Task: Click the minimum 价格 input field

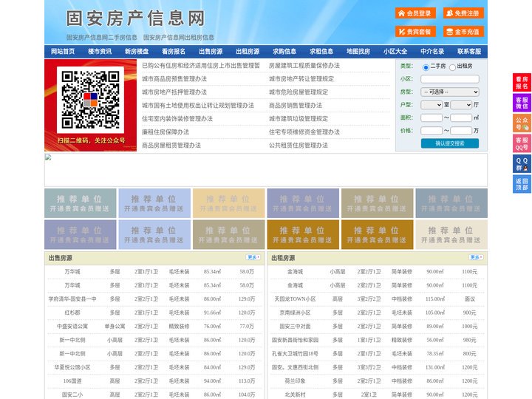Action: coord(432,131)
